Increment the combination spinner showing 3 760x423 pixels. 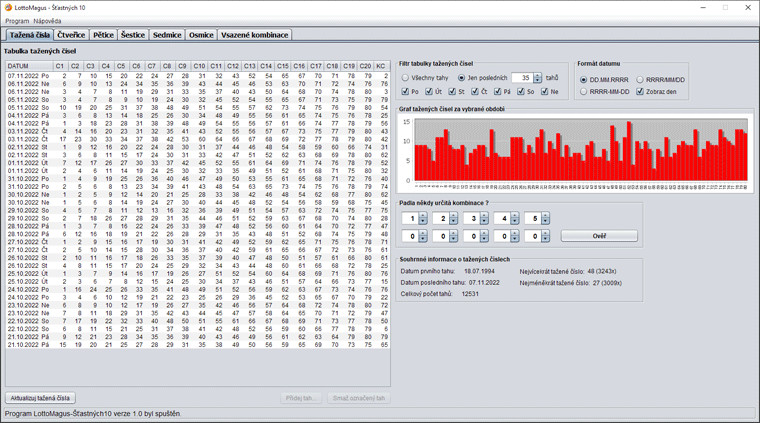point(484,215)
